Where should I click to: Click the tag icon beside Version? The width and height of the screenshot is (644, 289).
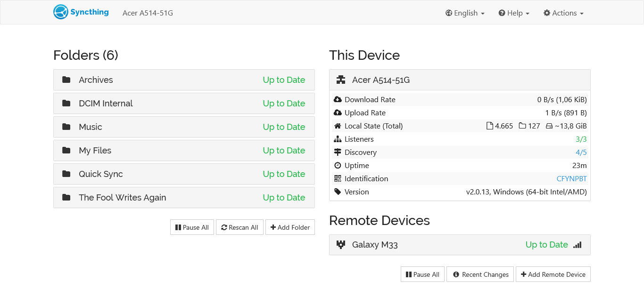pyautogui.click(x=337, y=192)
